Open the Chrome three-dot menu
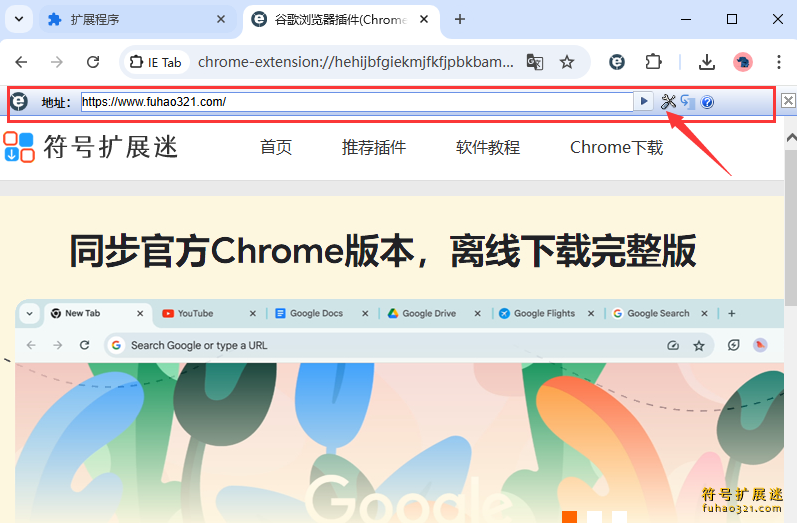 point(779,62)
